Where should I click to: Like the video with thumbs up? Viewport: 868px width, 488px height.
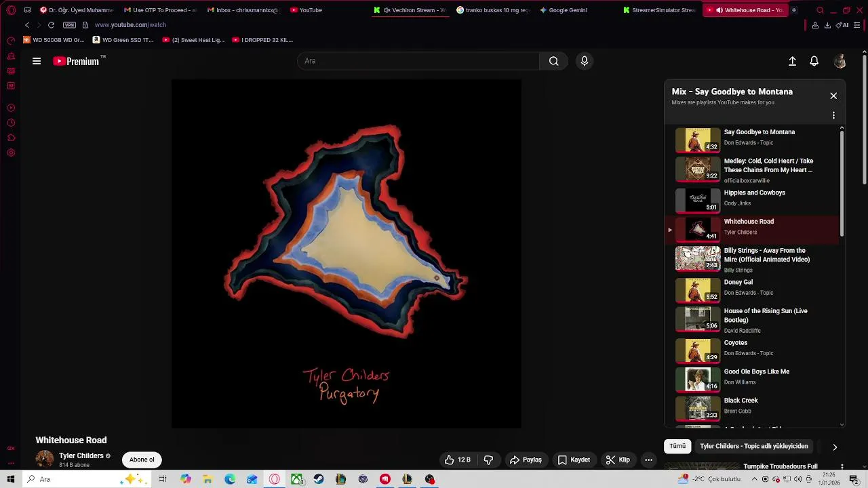coord(458,460)
